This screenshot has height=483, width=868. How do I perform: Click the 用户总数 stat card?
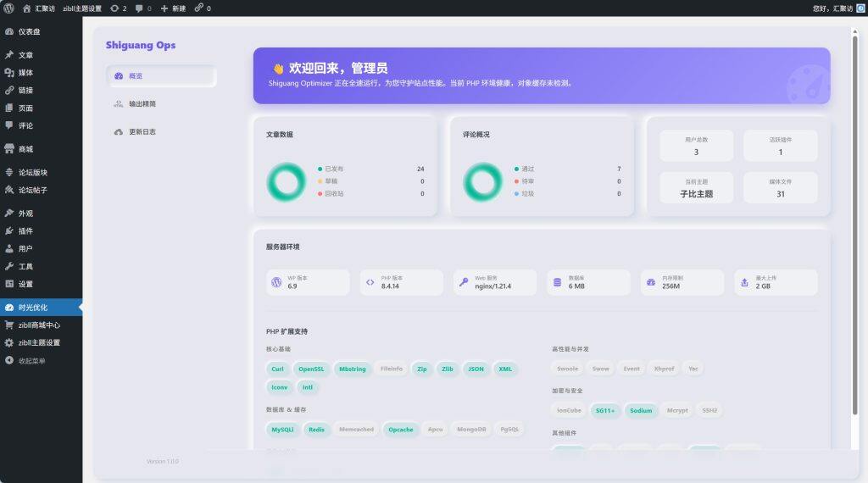697,146
